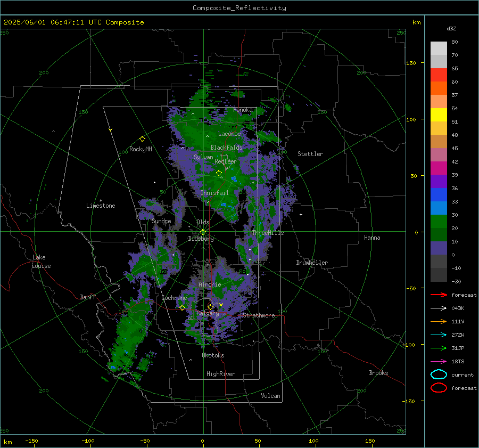Image resolution: width=479 pixels, height=448 pixels.
Task: Click the red forecast arrow icon
Action: (439, 295)
